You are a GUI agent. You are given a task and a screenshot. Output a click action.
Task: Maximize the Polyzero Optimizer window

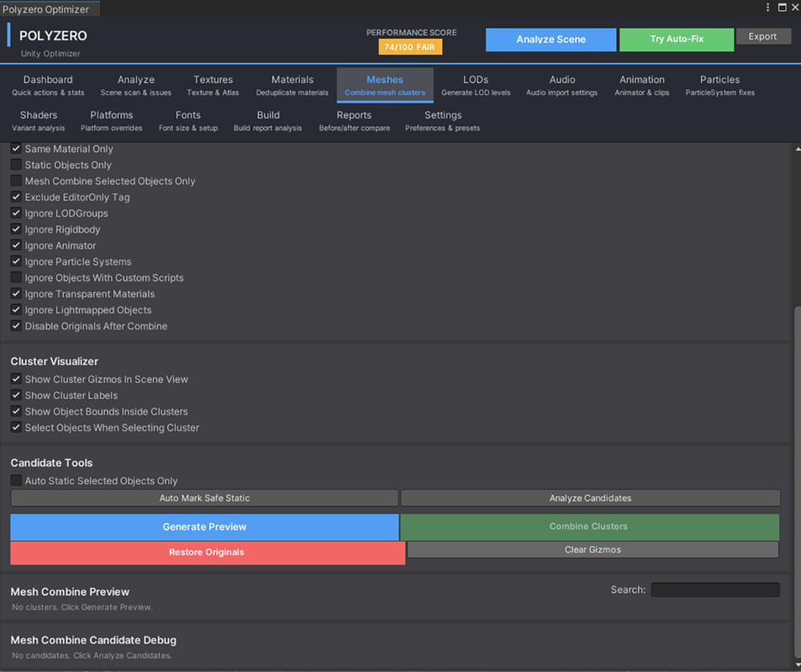(783, 8)
